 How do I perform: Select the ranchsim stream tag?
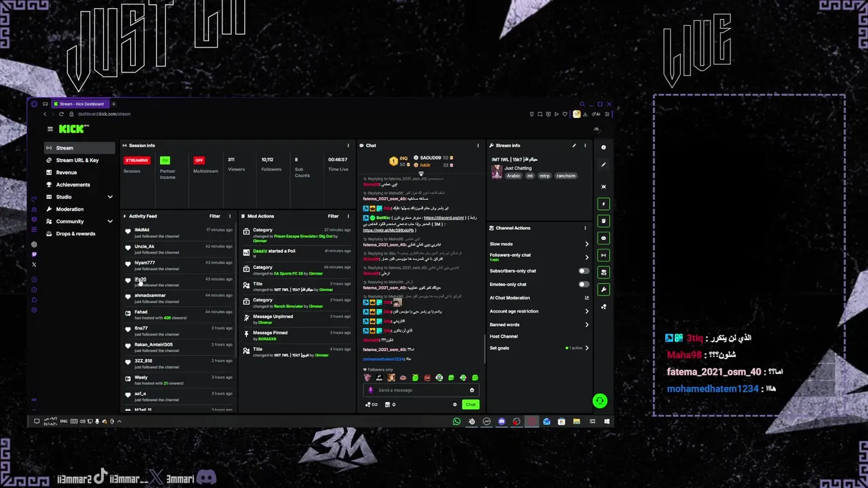pyautogui.click(x=566, y=176)
